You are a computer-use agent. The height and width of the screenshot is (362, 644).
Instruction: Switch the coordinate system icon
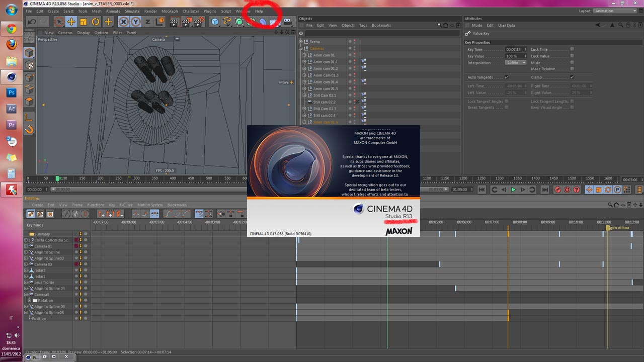click(x=160, y=22)
